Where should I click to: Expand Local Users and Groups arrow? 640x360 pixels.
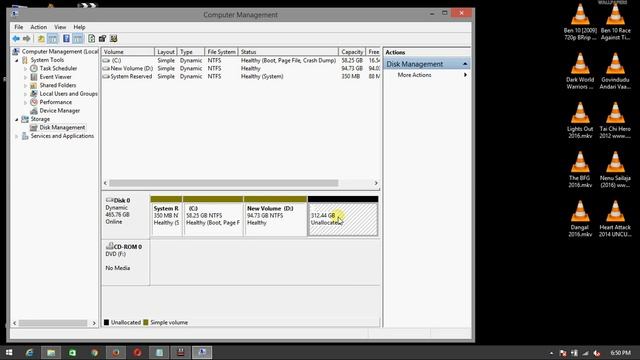(x=25, y=94)
